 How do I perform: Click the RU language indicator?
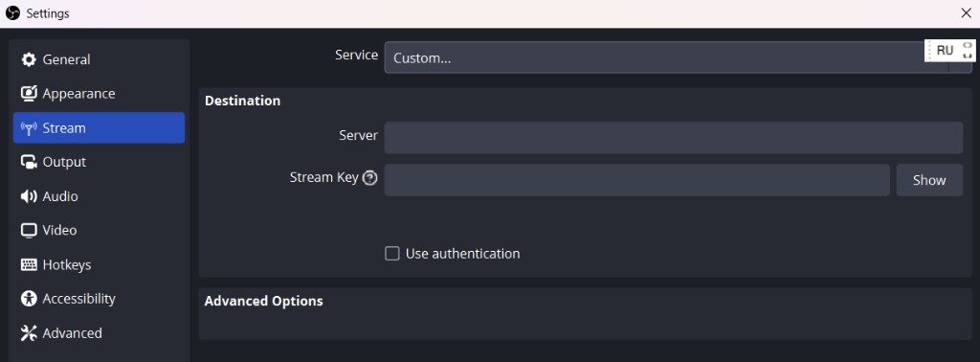pos(945,51)
